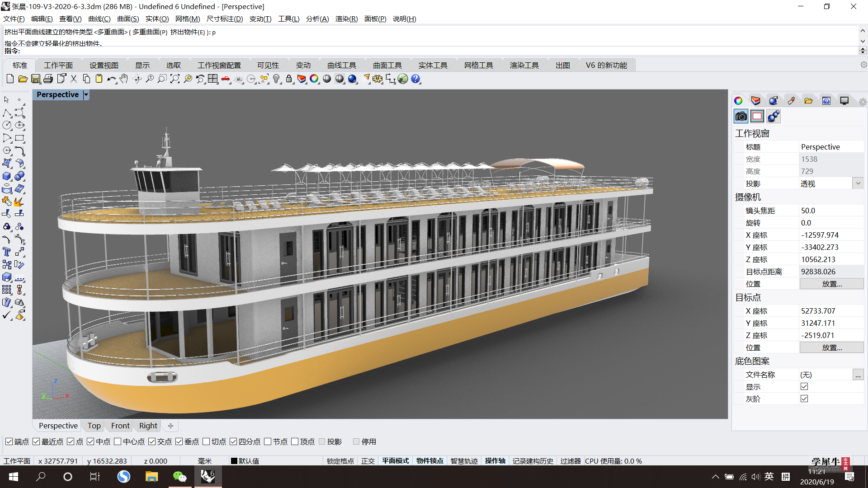
Task: Open the 文件(F) File menu
Action: tap(14, 19)
